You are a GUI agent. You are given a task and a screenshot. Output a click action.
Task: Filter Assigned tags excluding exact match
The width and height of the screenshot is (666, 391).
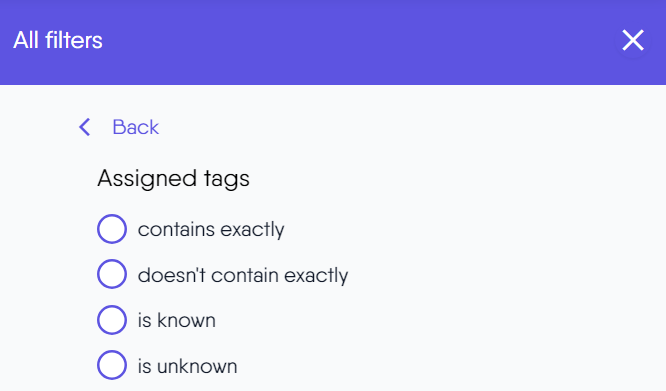(x=112, y=274)
